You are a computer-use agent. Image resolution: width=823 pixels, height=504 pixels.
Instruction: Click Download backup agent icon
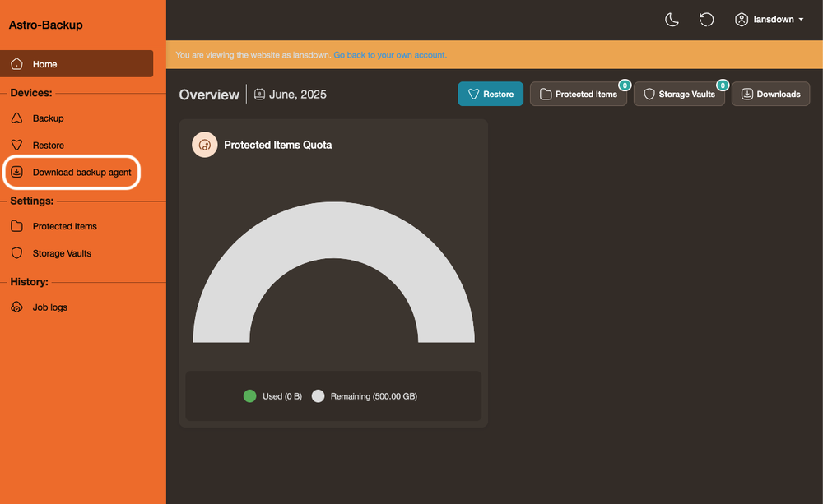coord(16,172)
